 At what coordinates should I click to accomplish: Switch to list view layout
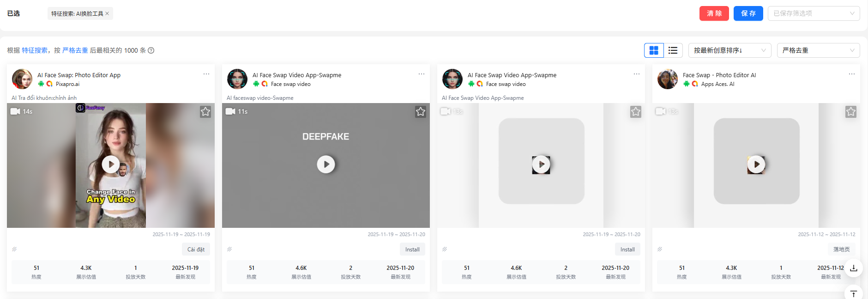coord(673,50)
